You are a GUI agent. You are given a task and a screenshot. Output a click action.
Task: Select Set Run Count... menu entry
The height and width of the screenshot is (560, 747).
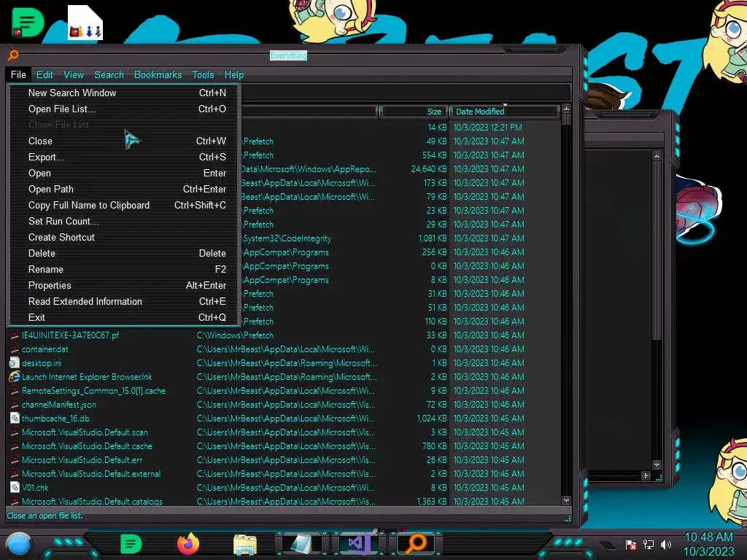(124, 222)
